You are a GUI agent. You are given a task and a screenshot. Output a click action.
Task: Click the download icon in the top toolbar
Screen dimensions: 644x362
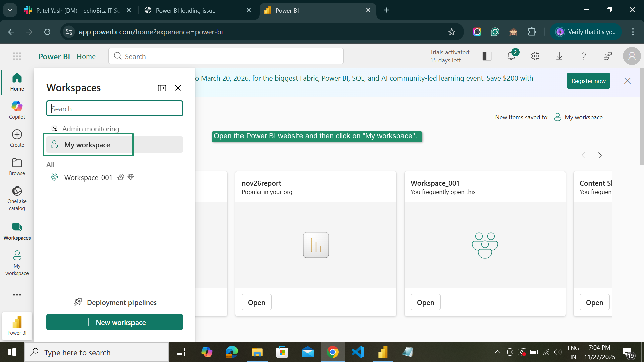(x=559, y=56)
